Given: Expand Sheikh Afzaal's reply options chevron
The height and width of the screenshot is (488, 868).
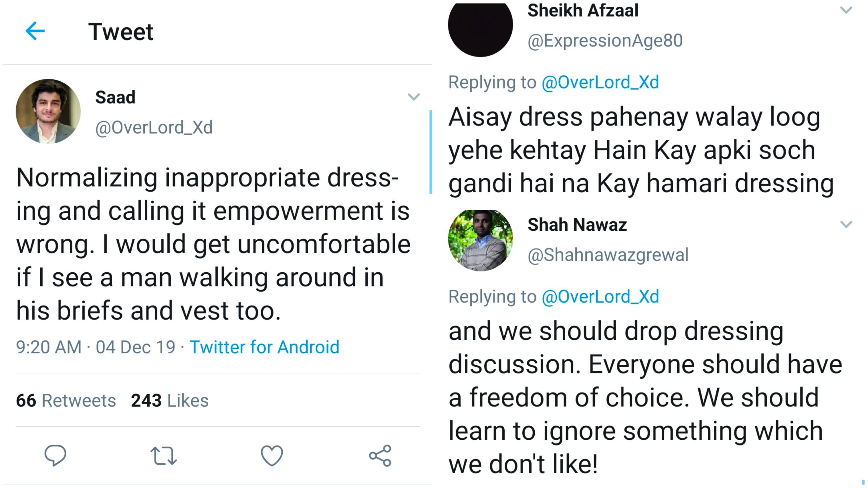Looking at the screenshot, I should click(846, 10).
